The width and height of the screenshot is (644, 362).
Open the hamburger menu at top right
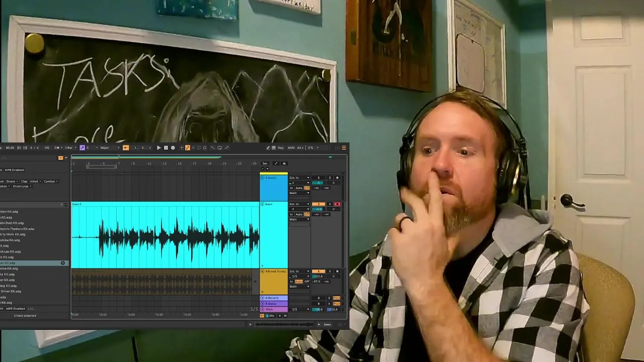pyautogui.click(x=344, y=148)
